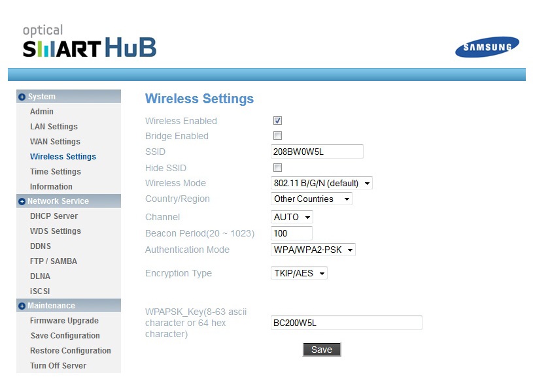Open the DDNS page
533x392 pixels.
pyautogui.click(x=41, y=246)
